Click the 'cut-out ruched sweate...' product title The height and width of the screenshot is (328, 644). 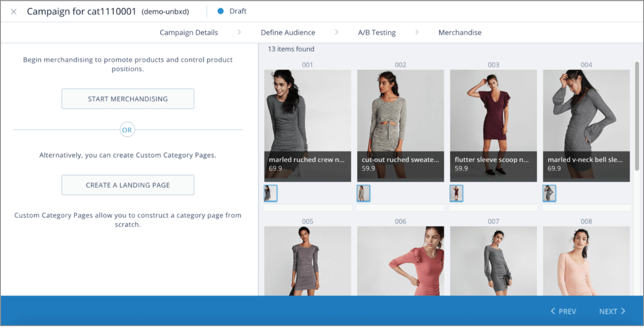(x=400, y=160)
